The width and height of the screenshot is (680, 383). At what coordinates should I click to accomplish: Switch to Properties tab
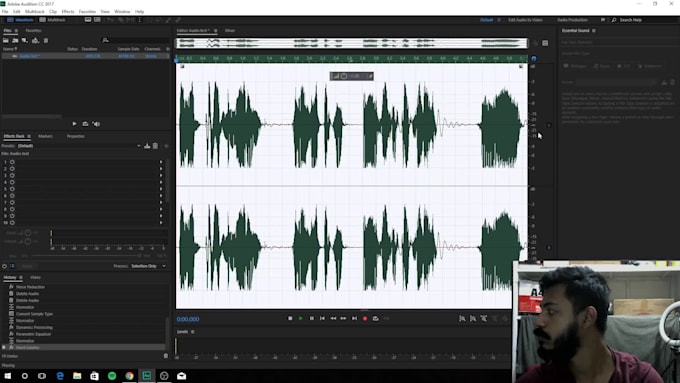[x=75, y=136]
